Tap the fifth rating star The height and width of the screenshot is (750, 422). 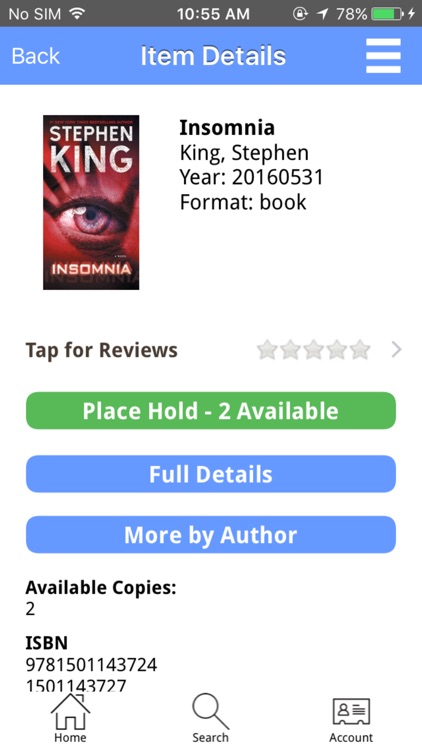(360, 350)
